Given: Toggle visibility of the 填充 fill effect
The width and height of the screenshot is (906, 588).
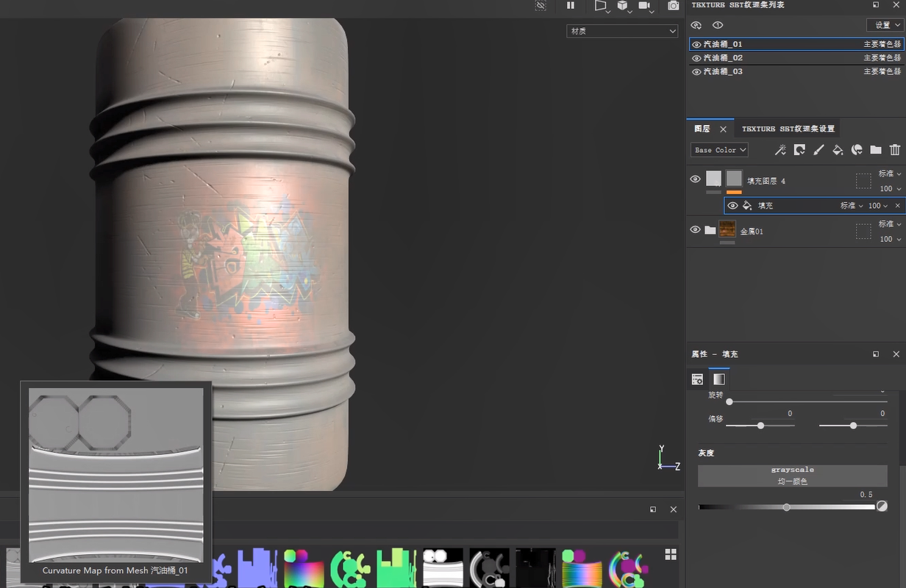Looking at the screenshot, I should pyautogui.click(x=732, y=206).
